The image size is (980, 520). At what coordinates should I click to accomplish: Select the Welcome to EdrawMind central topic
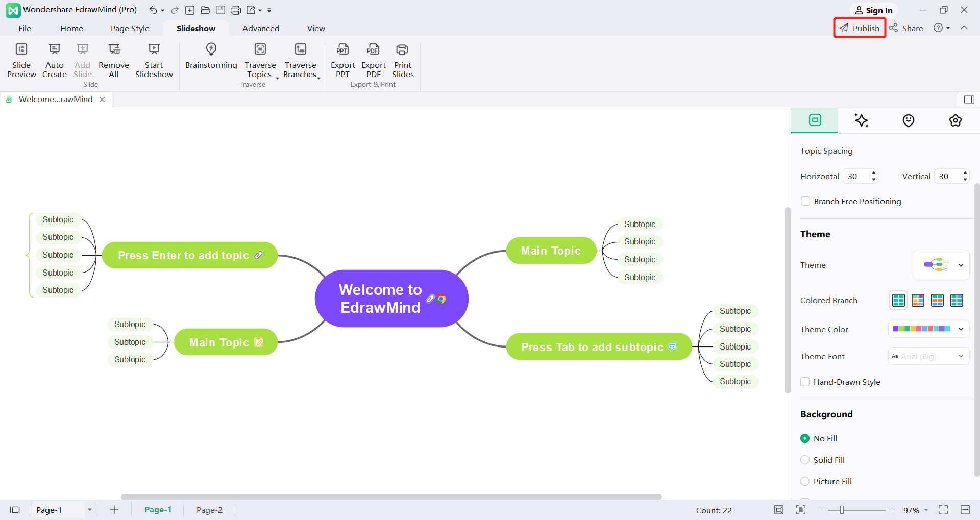pyautogui.click(x=391, y=299)
